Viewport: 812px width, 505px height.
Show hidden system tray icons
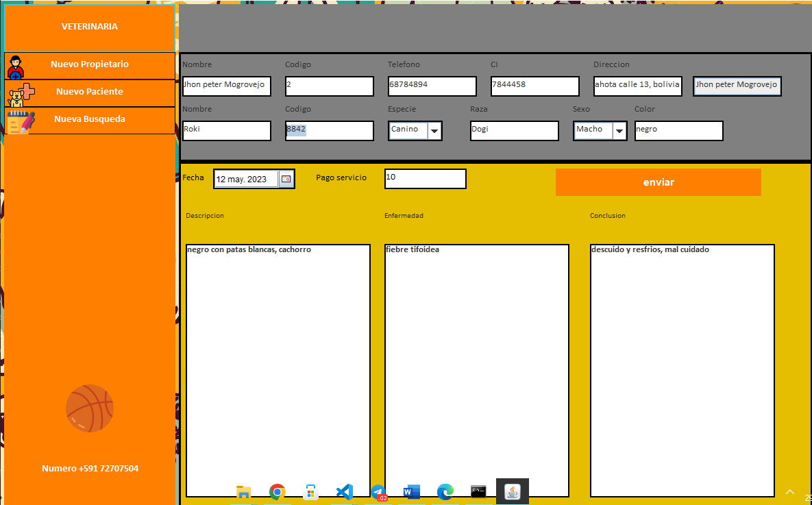[790, 492]
